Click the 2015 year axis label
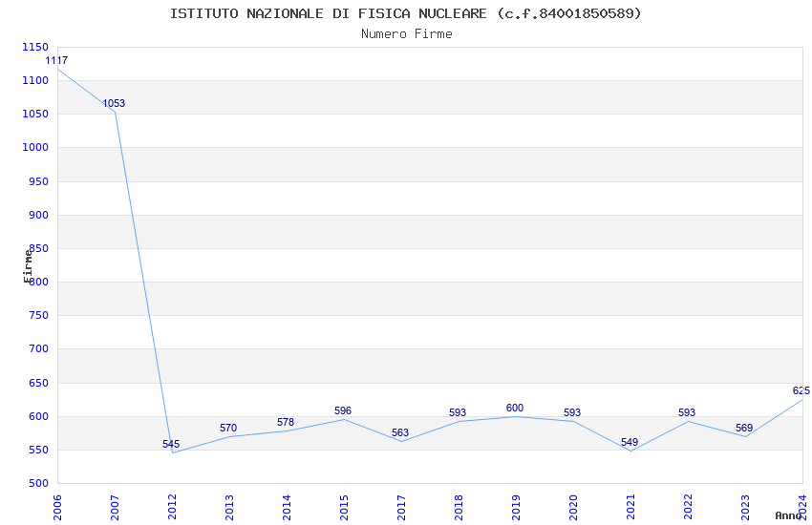The image size is (812, 525). click(x=344, y=507)
